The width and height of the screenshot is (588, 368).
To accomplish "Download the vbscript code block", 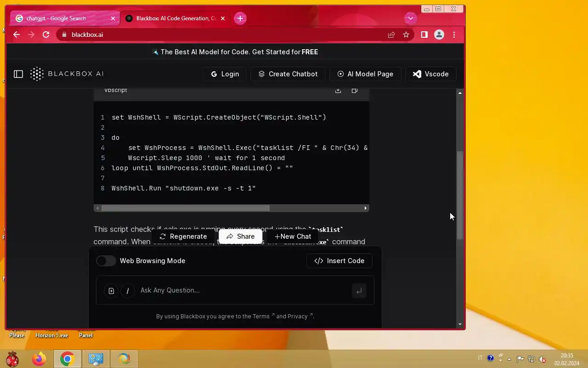I will coord(338,91).
